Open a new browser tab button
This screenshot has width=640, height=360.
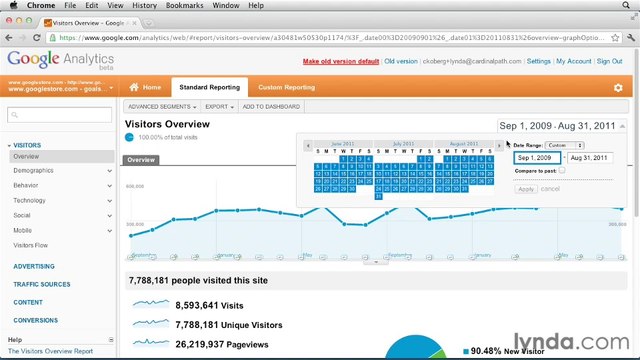click(149, 23)
